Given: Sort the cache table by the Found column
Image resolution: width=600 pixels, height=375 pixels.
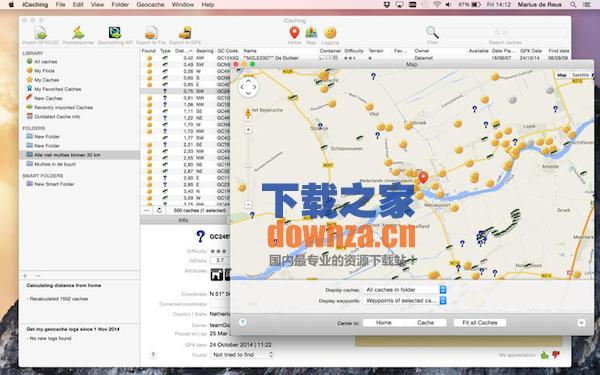Looking at the screenshot, I should click(148, 51).
